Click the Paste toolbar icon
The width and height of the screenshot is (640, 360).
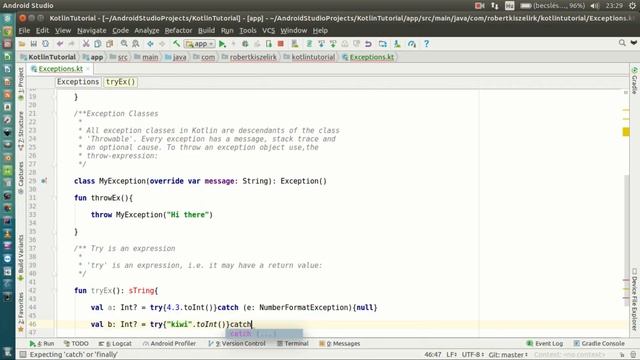coord(109,44)
